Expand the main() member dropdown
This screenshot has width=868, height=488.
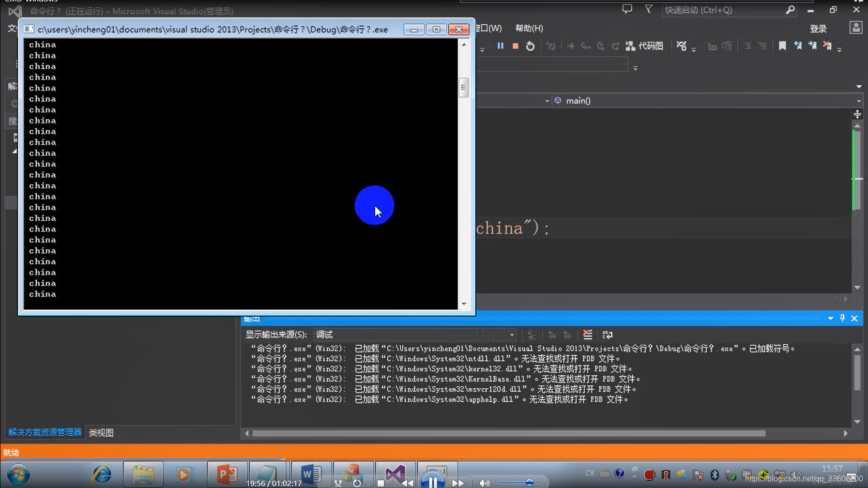click(x=859, y=101)
